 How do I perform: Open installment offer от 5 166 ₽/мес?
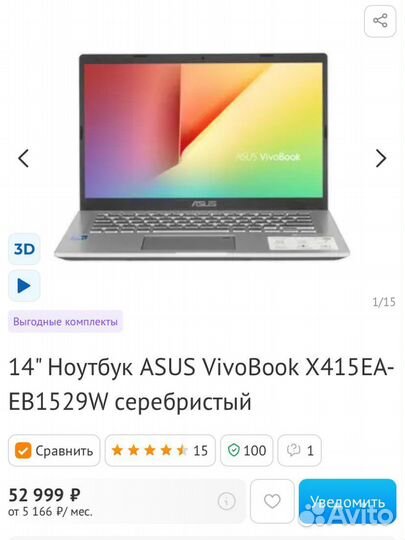click(x=50, y=511)
